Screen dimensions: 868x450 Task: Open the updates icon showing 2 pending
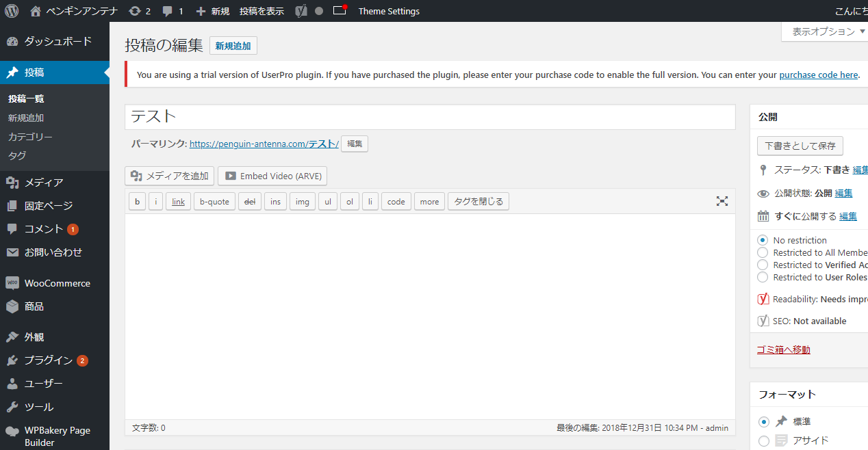pyautogui.click(x=139, y=11)
